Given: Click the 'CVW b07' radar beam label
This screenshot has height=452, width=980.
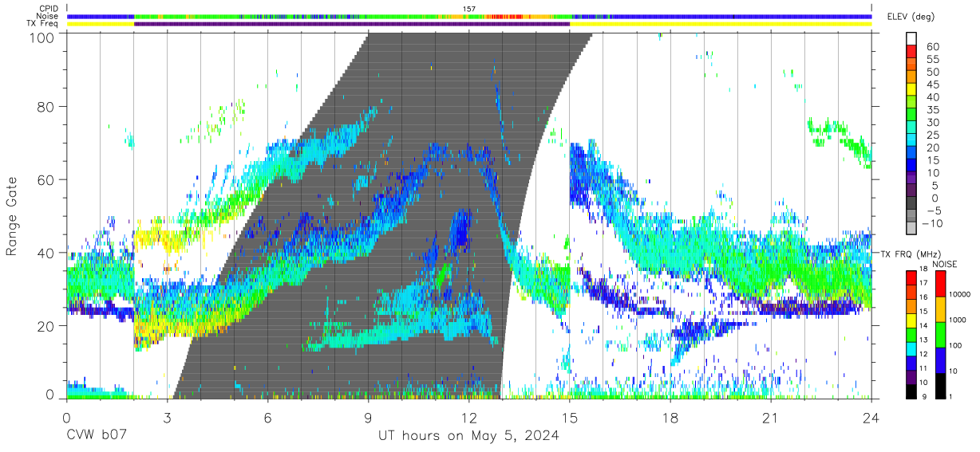Looking at the screenshot, I should pyautogui.click(x=98, y=436).
